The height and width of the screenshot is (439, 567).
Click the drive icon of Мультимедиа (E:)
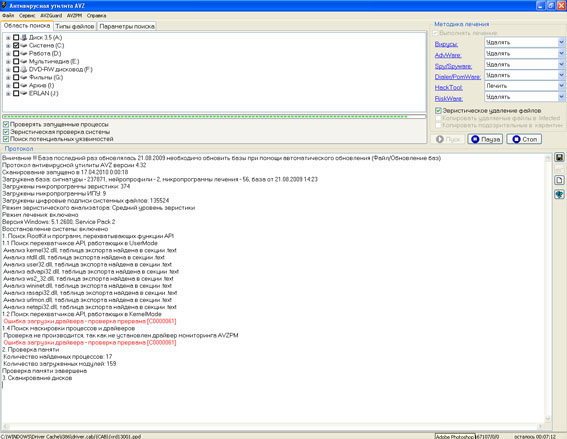(x=24, y=61)
